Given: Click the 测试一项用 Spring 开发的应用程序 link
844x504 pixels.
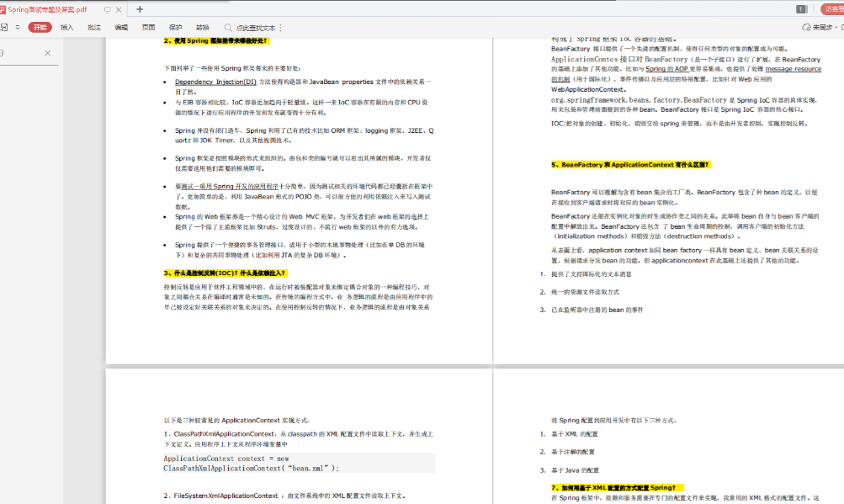Looking at the screenshot, I should click(x=230, y=186).
